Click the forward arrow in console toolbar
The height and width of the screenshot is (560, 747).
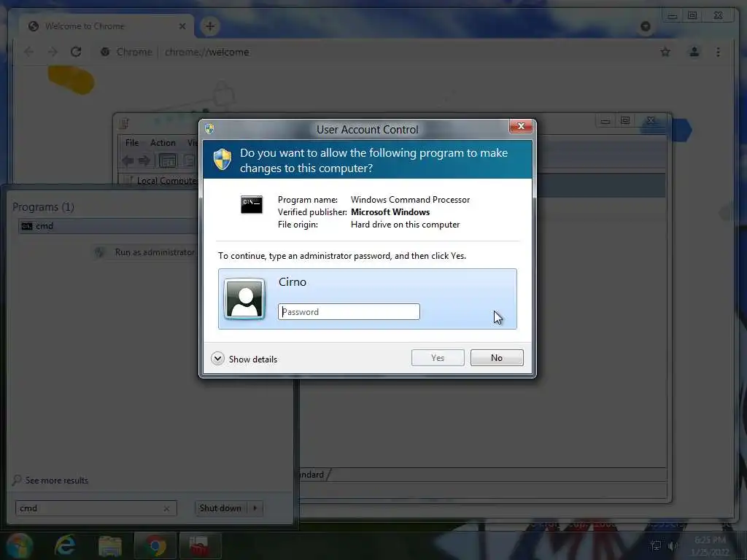click(144, 161)
